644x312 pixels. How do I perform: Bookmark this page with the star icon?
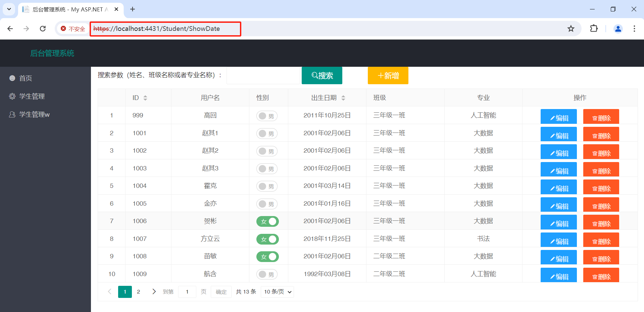[x=571, y=29]
